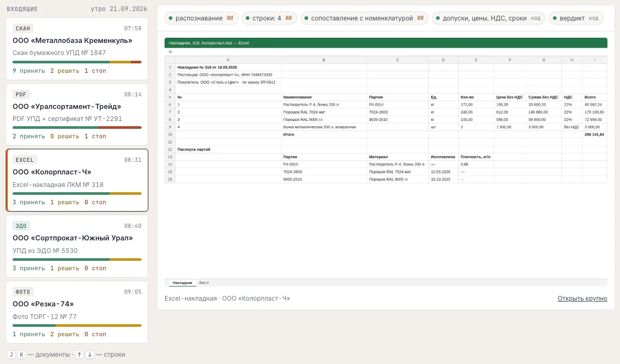Click the «утро 21.09.2026» date label
The width and height of the screenshot is (620, 364).
point(118,9)
